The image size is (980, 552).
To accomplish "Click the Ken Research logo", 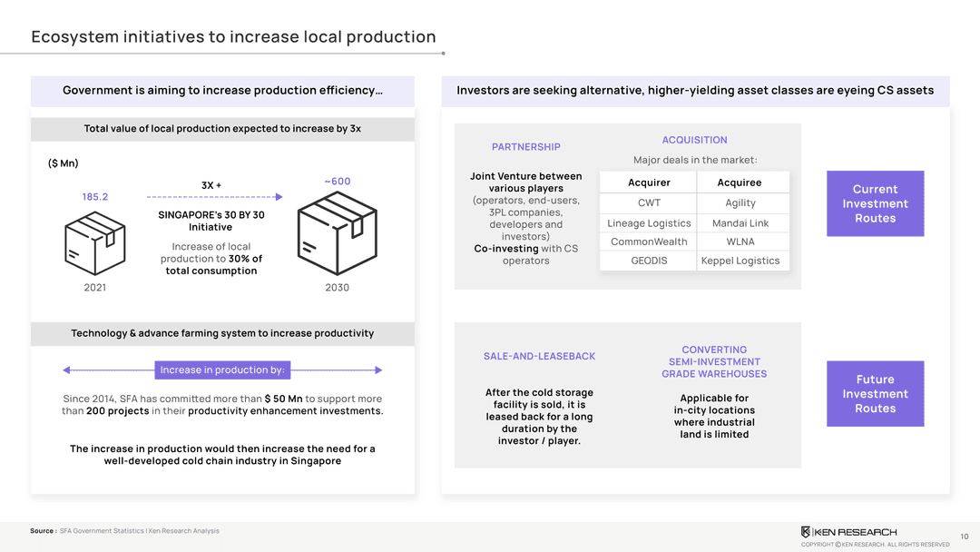I will [848, 532].
